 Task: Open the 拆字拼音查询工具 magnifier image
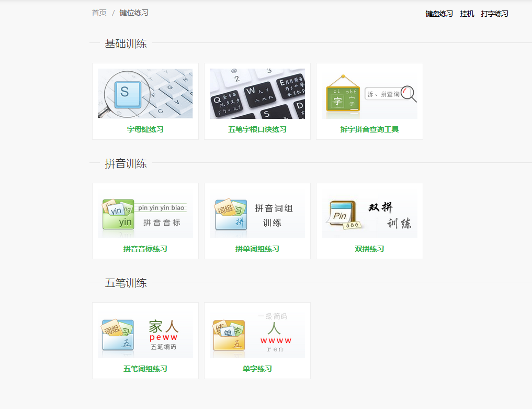click(369, 93)
